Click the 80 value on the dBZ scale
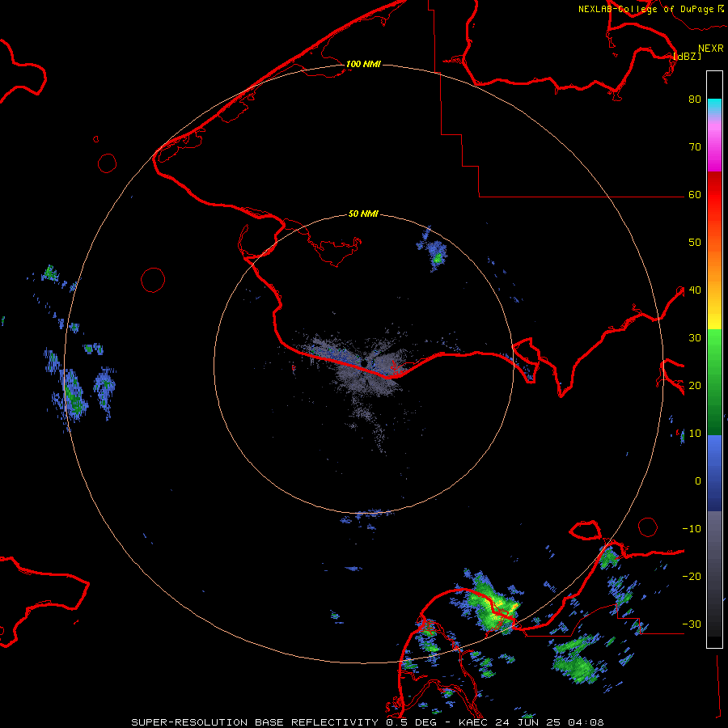The image size is (728, 728). 695,99
